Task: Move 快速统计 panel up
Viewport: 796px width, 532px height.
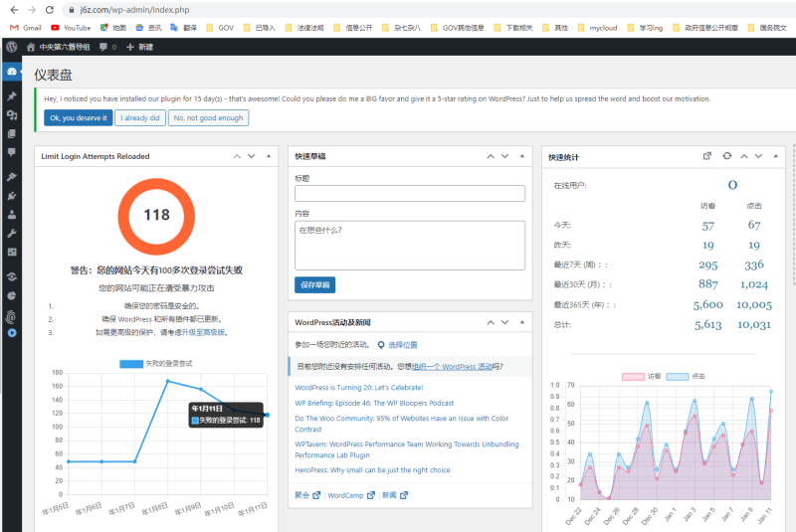Action: tap(743, 156)
